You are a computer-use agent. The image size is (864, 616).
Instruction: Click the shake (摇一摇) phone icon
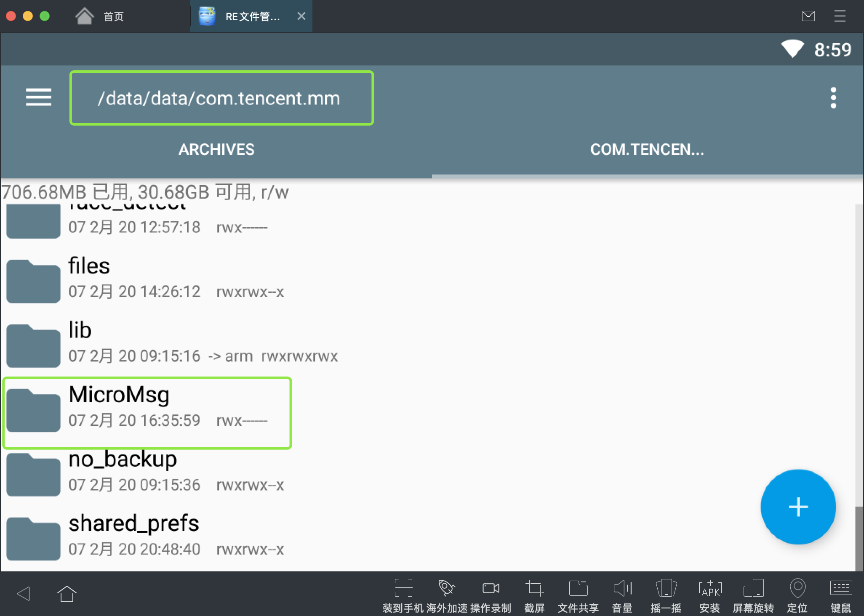point(666,588)
